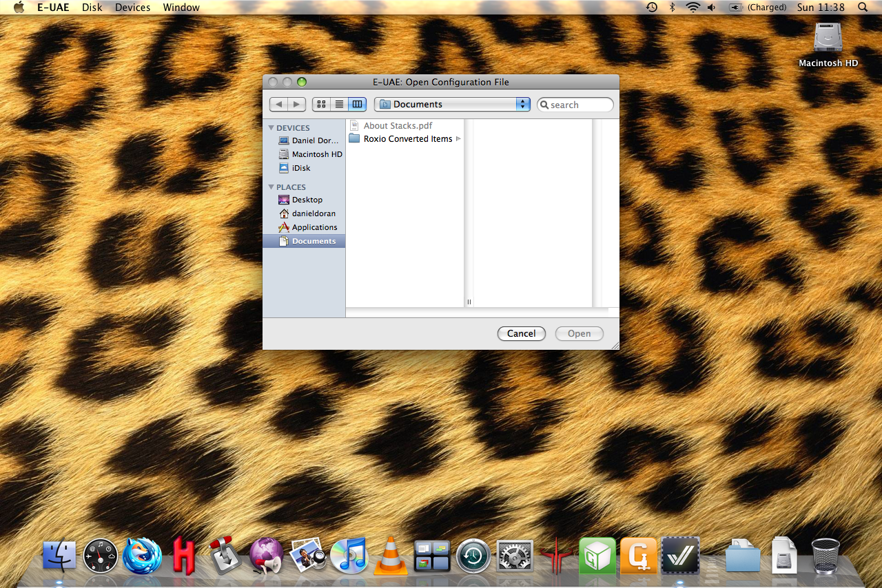
Task: Click the Sun 11:38 clock
Action: point(821,8)
